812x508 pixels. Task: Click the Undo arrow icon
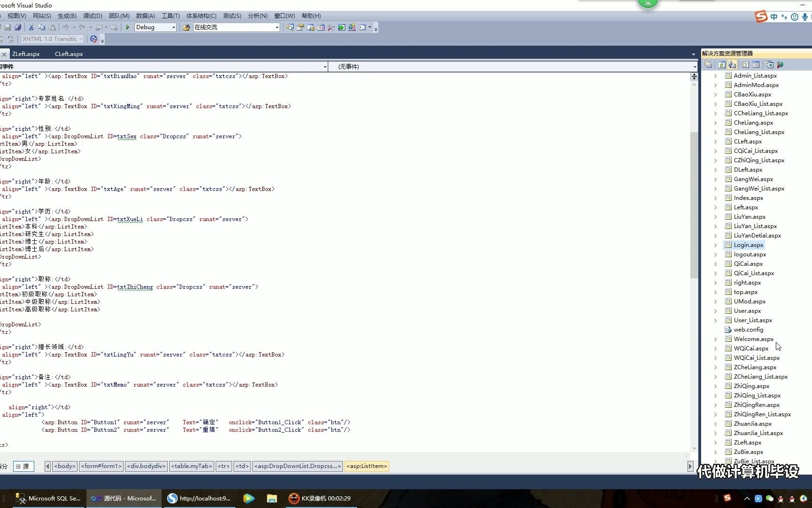tap(66, 27)
